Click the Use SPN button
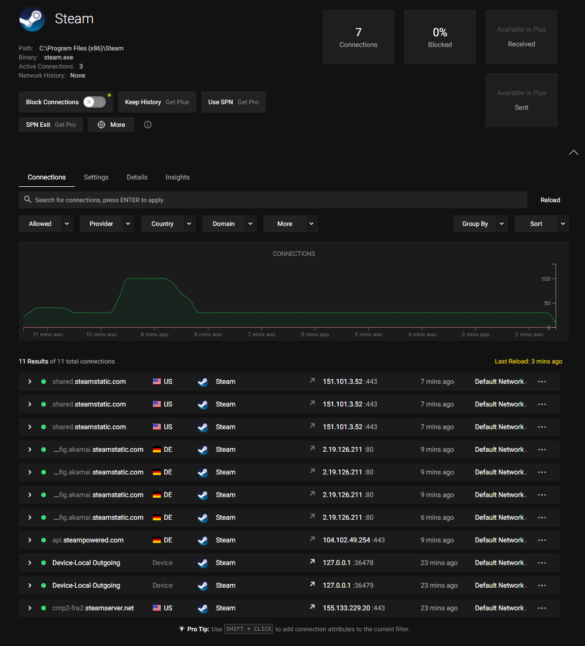585x646 pixels. (x=233, y=102)
